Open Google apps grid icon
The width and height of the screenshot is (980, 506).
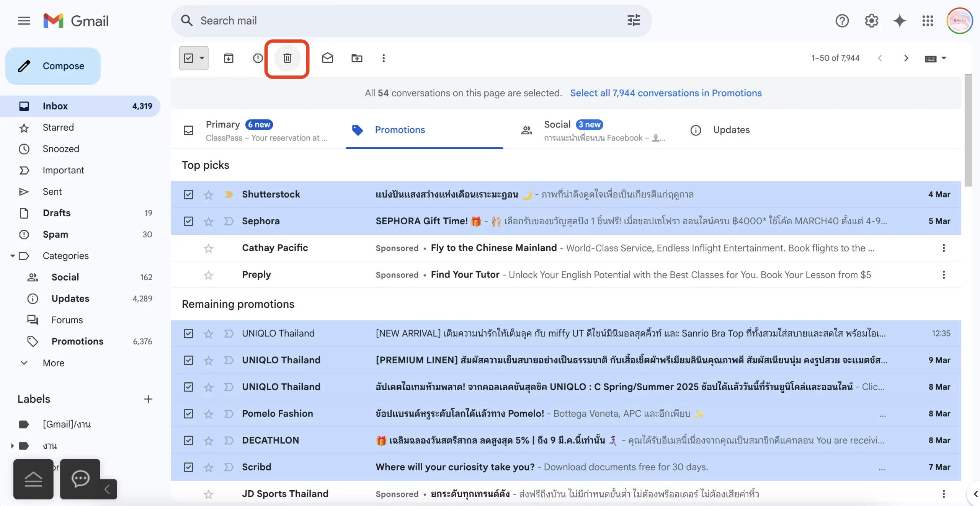[928, 21]
